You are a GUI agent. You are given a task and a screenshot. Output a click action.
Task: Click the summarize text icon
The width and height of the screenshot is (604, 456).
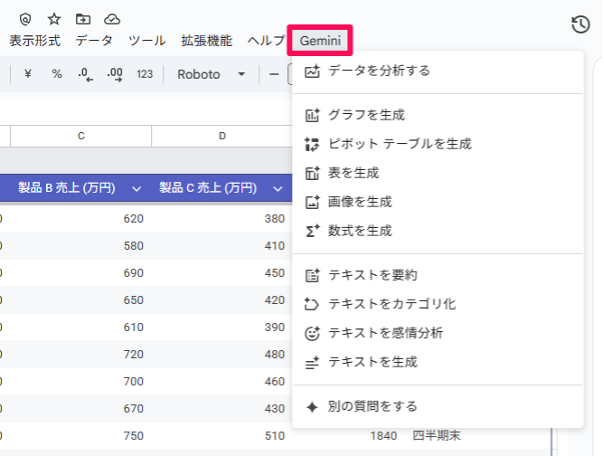tap(312, 275)
